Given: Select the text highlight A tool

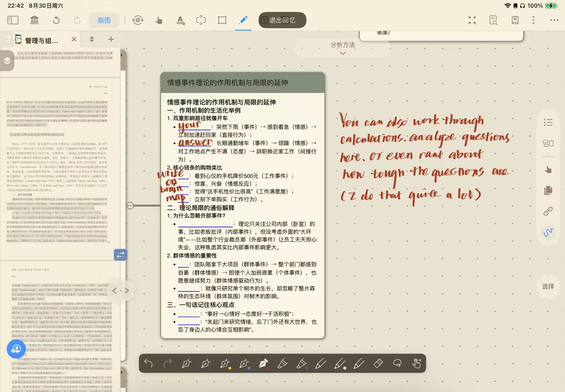Looking at the screenshot, I should [x=180, y=20].
